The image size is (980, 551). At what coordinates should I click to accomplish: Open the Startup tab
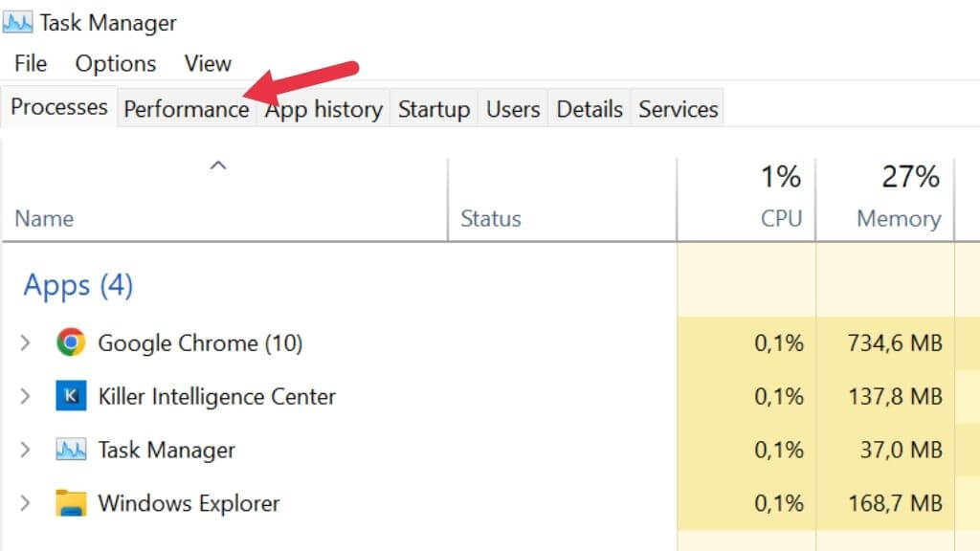(x=434, y=109)
